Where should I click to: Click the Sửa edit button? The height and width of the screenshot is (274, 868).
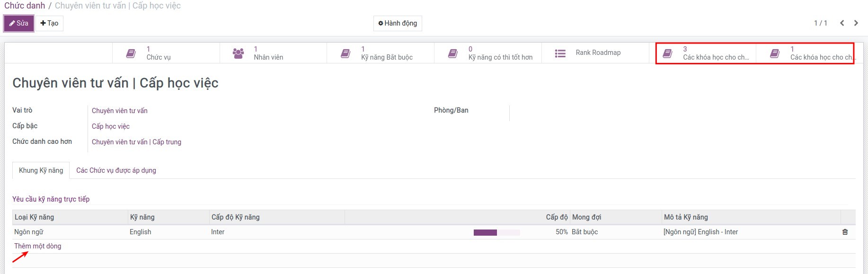click(x=19, y=23)
